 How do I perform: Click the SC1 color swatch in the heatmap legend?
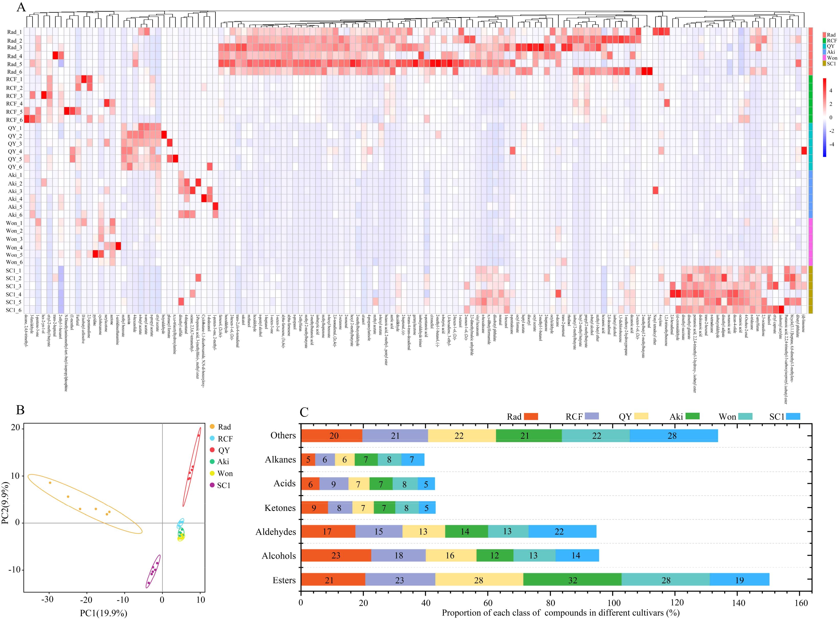825,64
